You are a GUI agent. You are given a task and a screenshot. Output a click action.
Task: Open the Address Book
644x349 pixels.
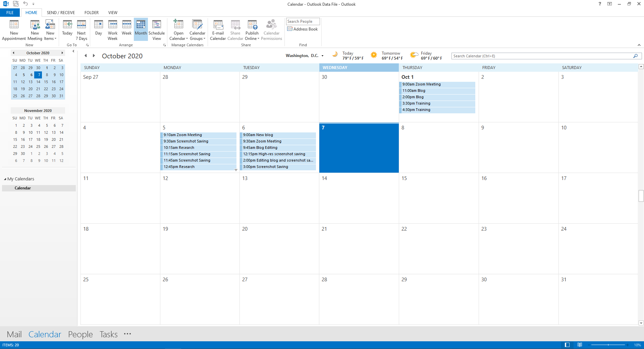(x=302, y=29)
